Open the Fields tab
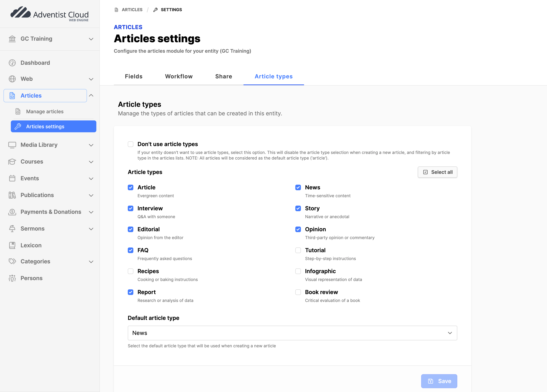 click(x=134, y=76)
